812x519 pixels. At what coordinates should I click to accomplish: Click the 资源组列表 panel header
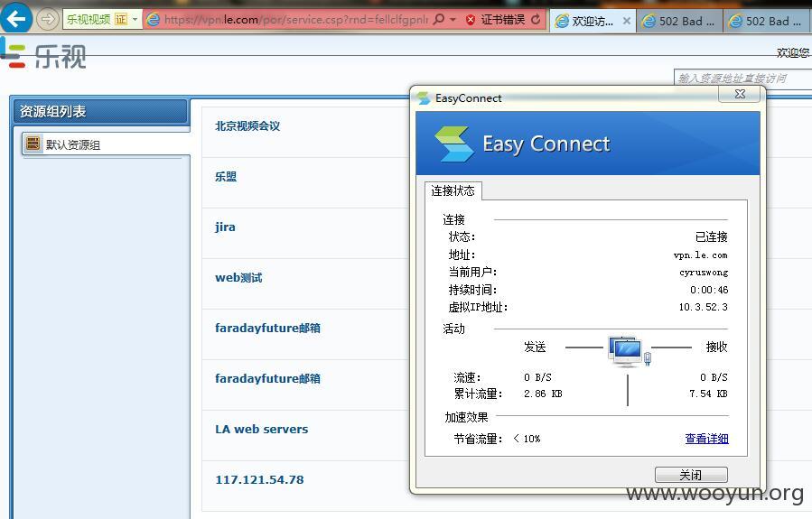coord(100,111)
